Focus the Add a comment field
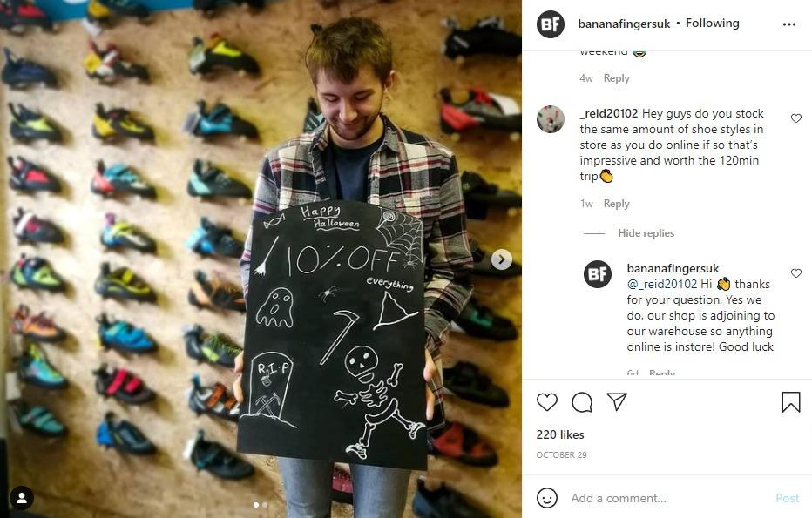812x518 pixels. (x=668, y=498)
